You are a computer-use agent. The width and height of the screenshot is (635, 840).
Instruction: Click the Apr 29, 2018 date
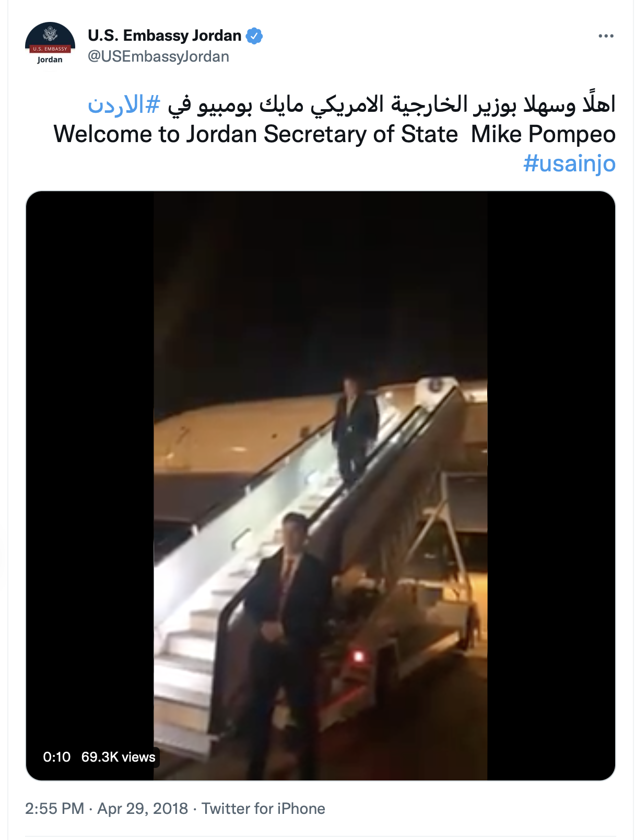pos(143,809)
